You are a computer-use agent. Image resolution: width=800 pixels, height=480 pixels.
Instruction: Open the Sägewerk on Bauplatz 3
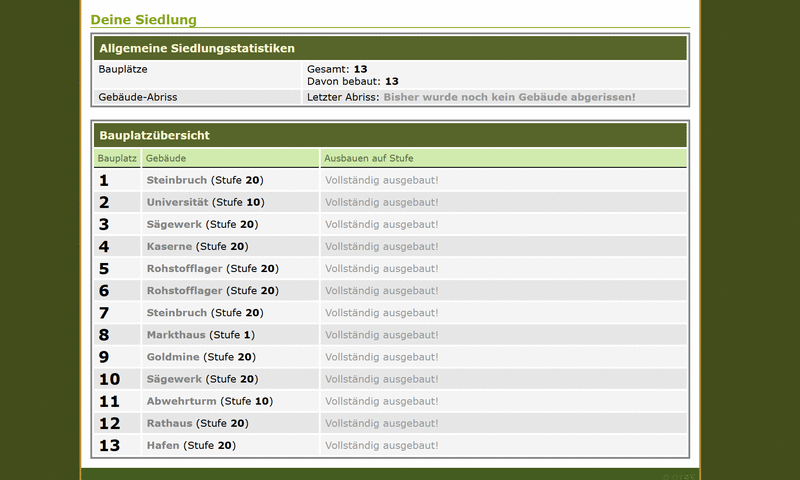tap(174, 224)
